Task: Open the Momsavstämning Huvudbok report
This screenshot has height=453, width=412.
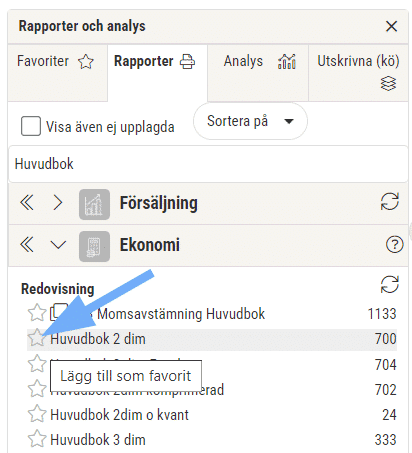Action: click(x=181, y=314)
